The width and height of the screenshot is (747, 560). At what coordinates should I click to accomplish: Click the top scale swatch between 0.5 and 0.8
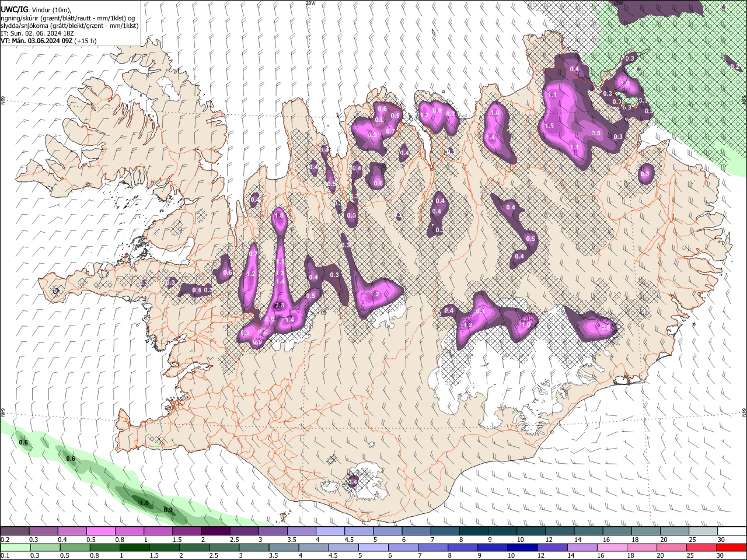[100, 531]
